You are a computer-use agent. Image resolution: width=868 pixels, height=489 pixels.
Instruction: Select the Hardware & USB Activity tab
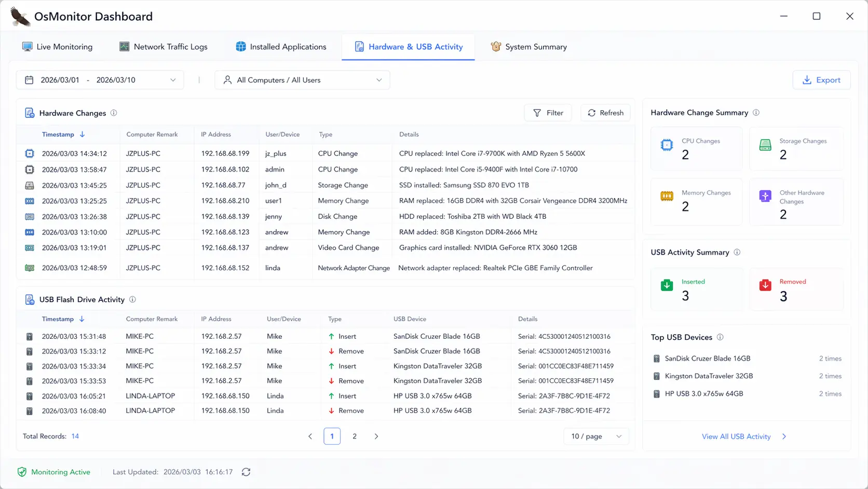click(x=408, y=47)
